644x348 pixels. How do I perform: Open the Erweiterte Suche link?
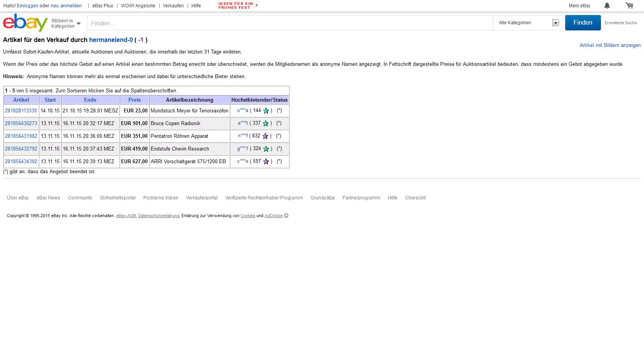(x=621, y=23)
